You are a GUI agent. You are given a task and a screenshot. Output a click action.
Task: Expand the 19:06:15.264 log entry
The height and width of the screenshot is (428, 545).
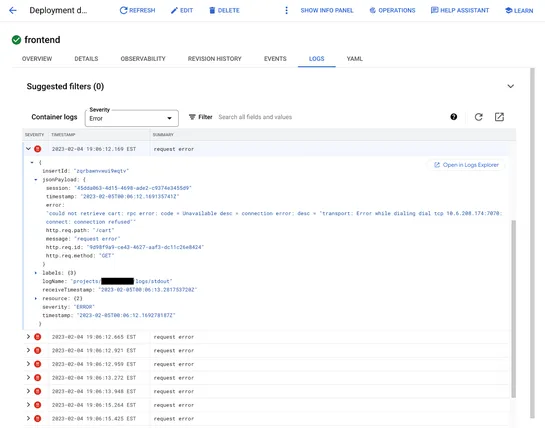click(28, 405)
